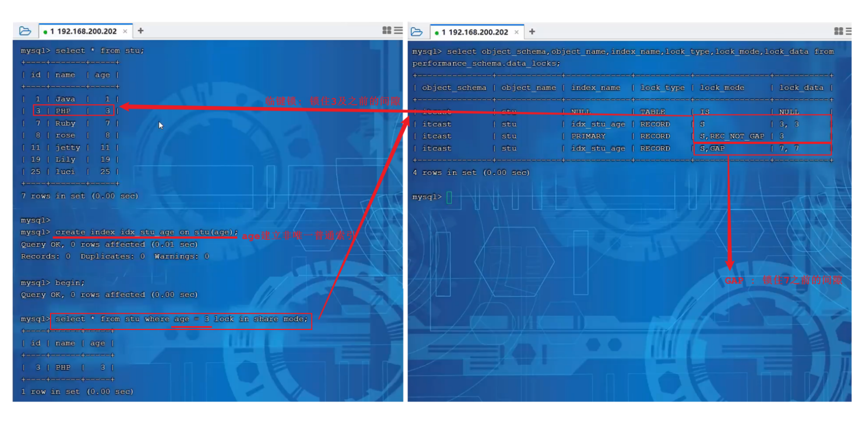Click the 'rose' row name cell
Image resolution: width=868 pixels, height=426 pixels.
(65, 135)
